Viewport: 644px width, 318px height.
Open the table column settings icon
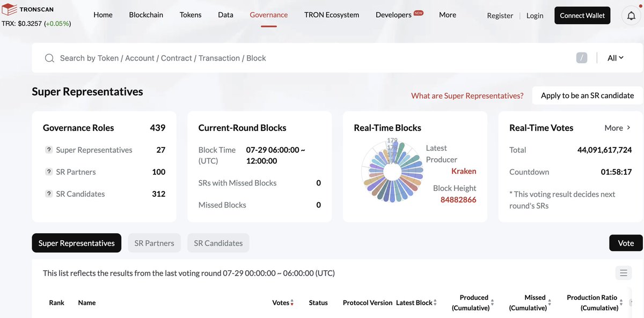coord(624,273)
